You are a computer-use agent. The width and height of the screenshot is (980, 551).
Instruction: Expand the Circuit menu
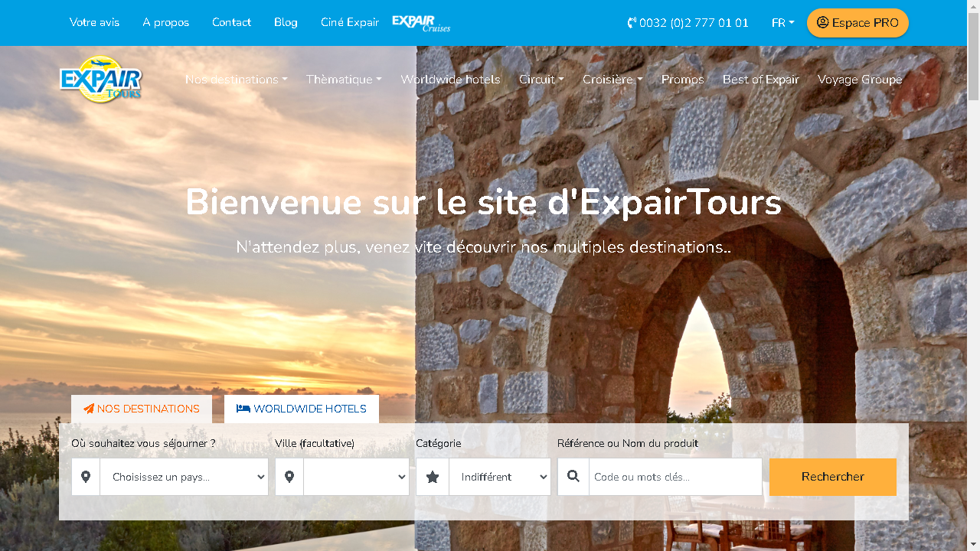click(x=541, y=80)
